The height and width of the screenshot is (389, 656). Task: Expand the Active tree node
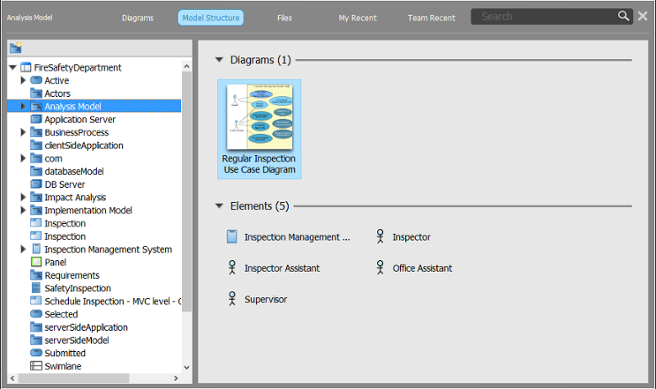(x=23, y=80)
